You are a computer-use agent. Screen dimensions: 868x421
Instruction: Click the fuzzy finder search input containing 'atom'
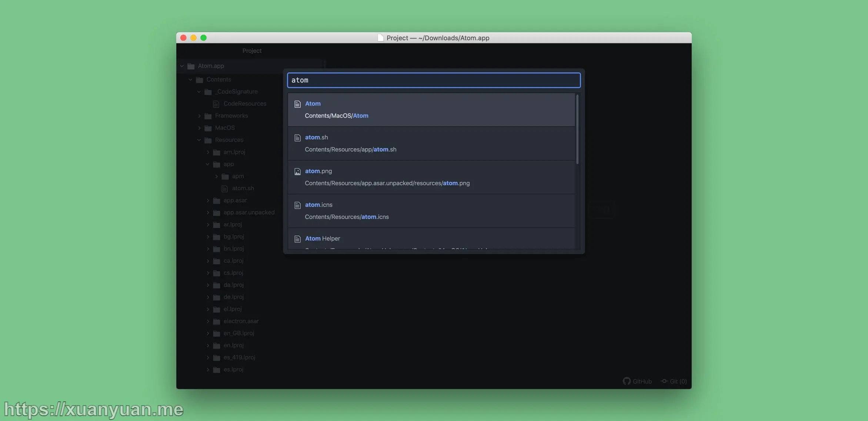434,80
